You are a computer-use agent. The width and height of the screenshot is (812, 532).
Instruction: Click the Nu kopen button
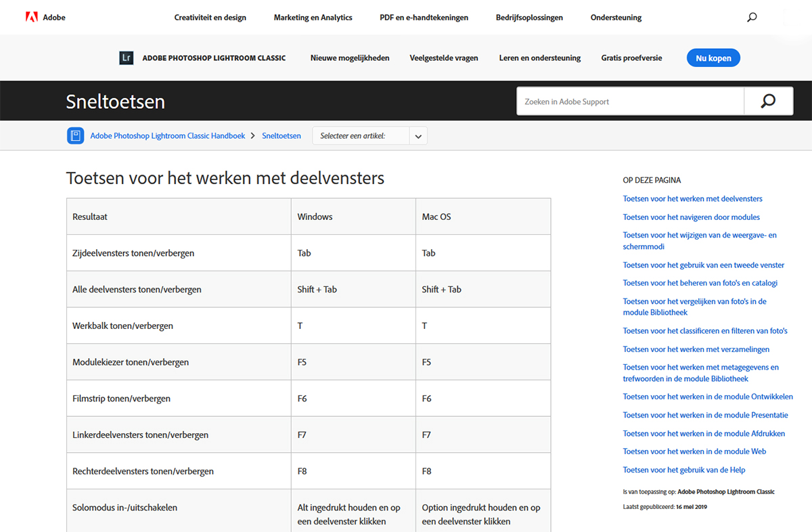click(x=713, y=58)
